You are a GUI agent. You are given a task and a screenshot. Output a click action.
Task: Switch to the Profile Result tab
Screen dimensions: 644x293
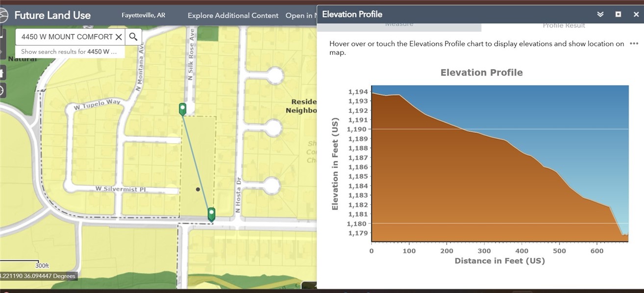564,26
